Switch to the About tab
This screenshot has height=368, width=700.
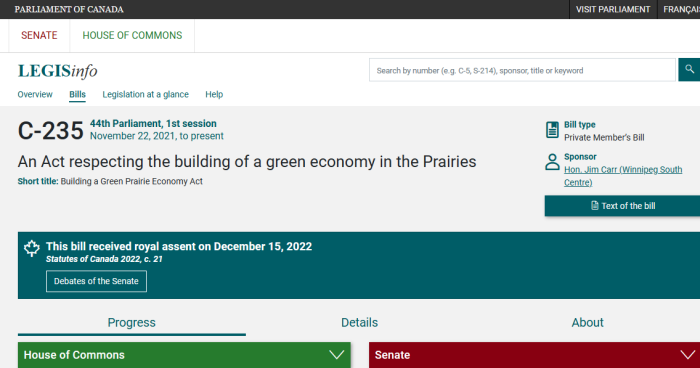tap(588, 322)
